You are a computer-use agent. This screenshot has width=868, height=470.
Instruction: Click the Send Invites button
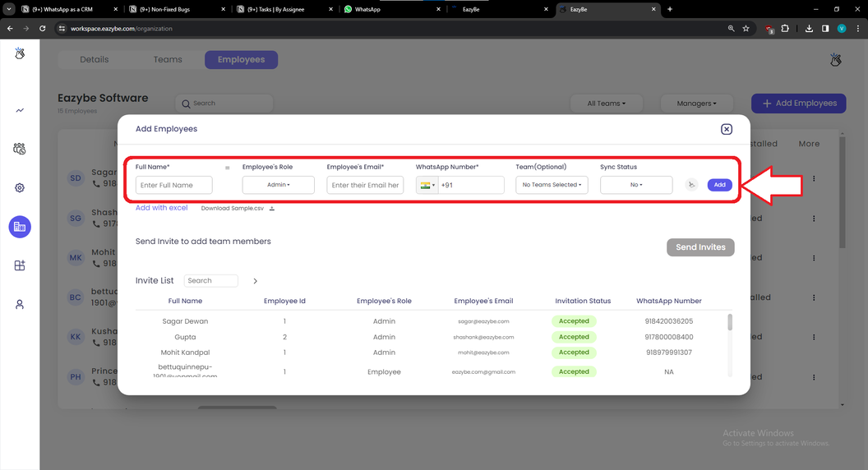pyautogui.click(x=700, y=247)
